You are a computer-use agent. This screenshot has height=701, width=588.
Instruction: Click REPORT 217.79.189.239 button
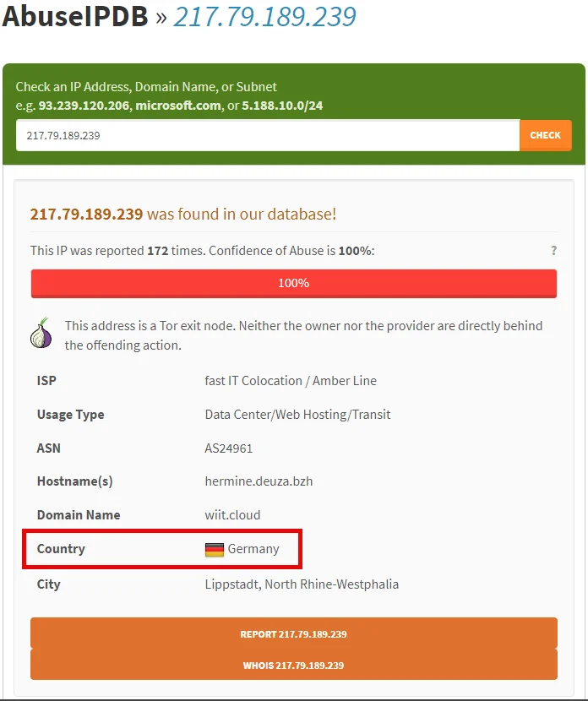tap(293, 633)
